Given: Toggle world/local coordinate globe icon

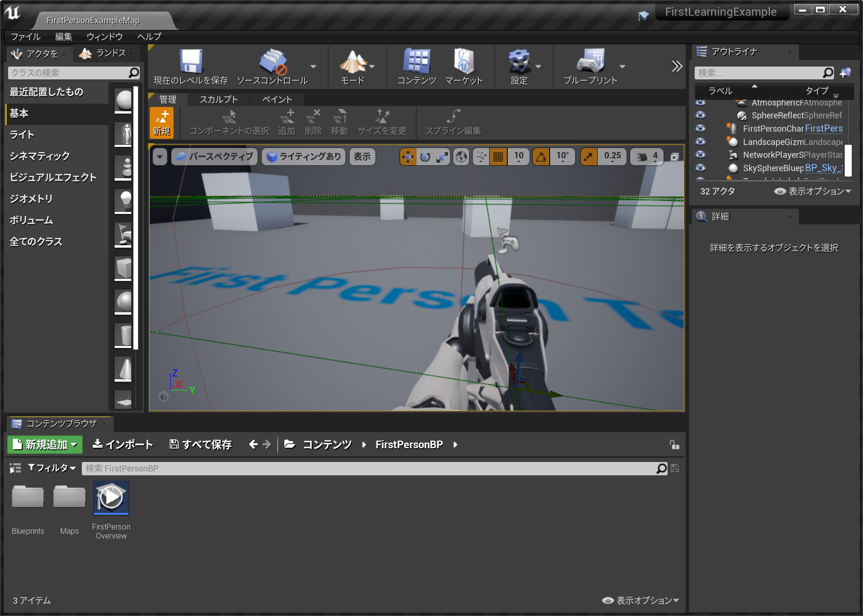Looking at the screenshot, I should [461, 156].
